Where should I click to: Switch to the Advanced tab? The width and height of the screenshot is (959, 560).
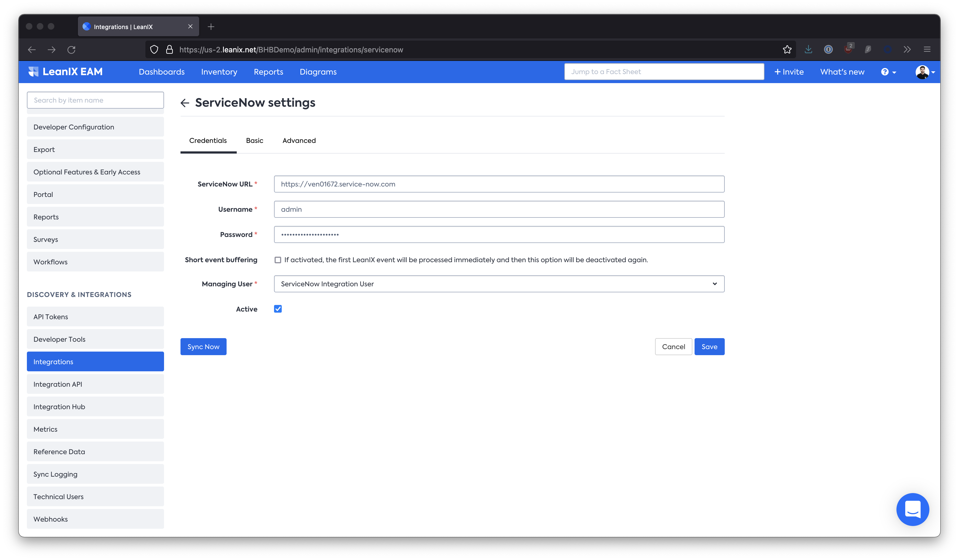[x=299, y=140]
